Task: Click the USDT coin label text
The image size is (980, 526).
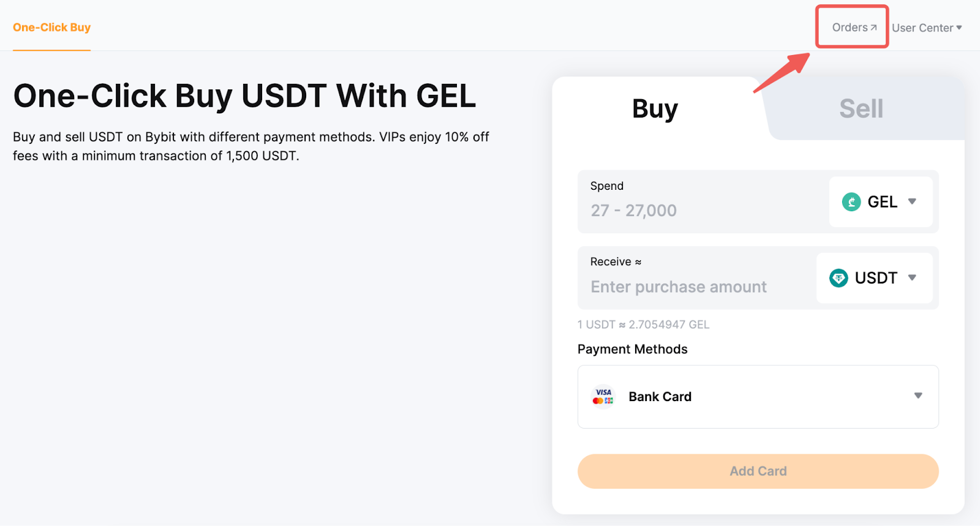Action: coord(876,278)
